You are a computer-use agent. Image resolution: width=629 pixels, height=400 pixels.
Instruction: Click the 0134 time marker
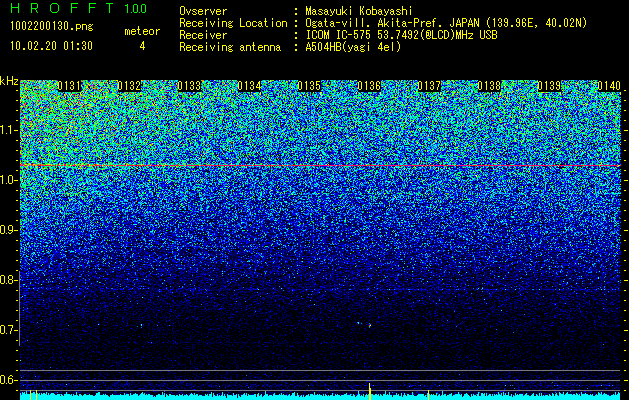point(249,86)
